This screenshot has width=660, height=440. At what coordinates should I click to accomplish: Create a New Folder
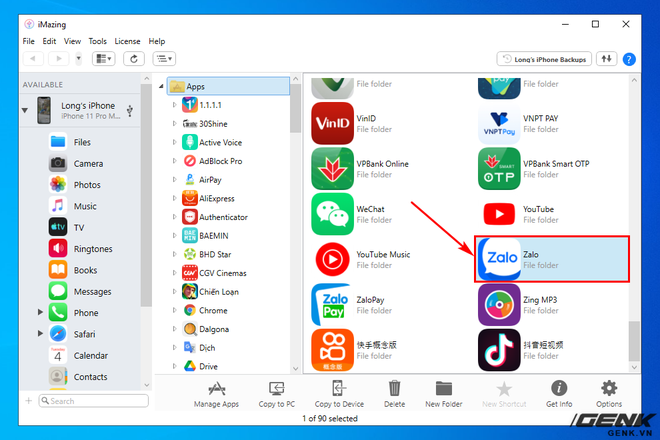coord(444,394)
